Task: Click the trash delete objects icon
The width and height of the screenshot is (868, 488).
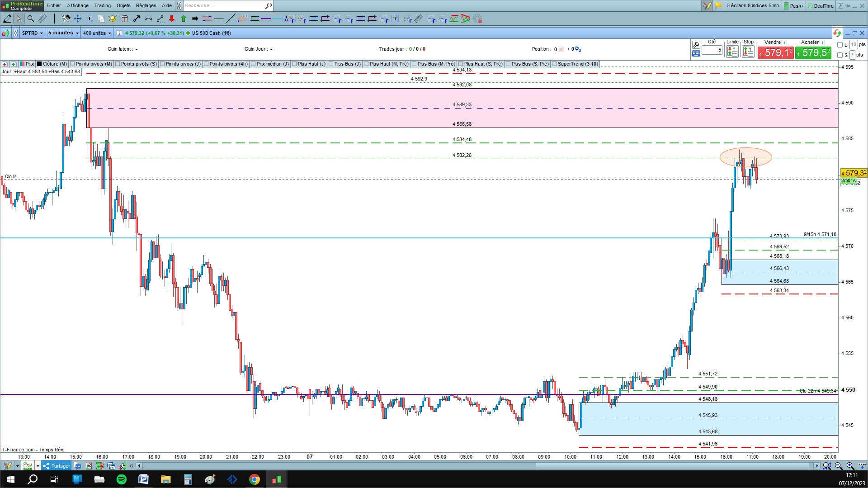Action: click(125, 19)
